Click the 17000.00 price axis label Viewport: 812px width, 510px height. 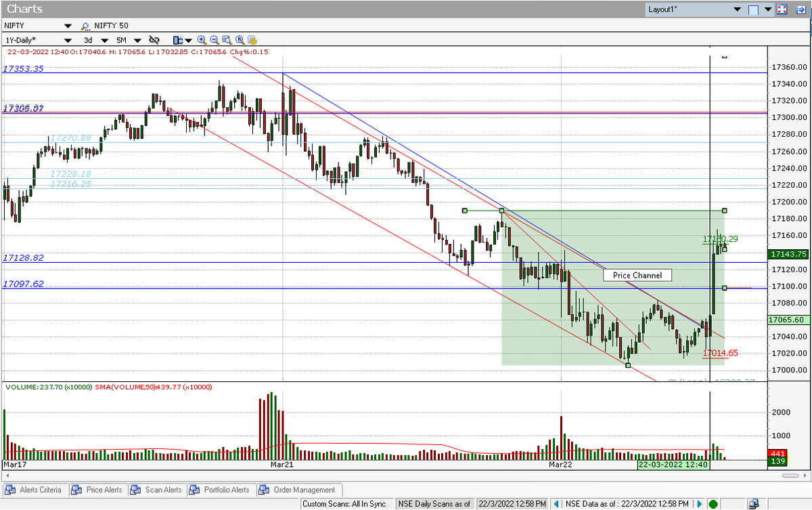coord(790,370)
